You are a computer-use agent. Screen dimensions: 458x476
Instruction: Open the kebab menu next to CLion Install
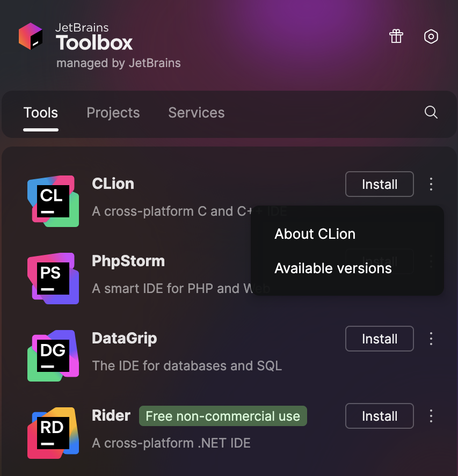pyautogui.click(x=431, y=184)
